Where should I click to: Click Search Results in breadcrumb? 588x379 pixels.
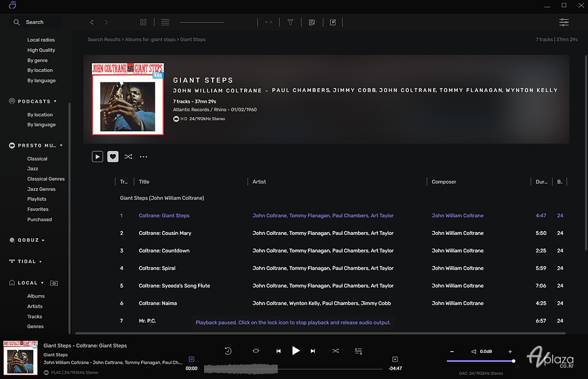[x=104, y=40]
